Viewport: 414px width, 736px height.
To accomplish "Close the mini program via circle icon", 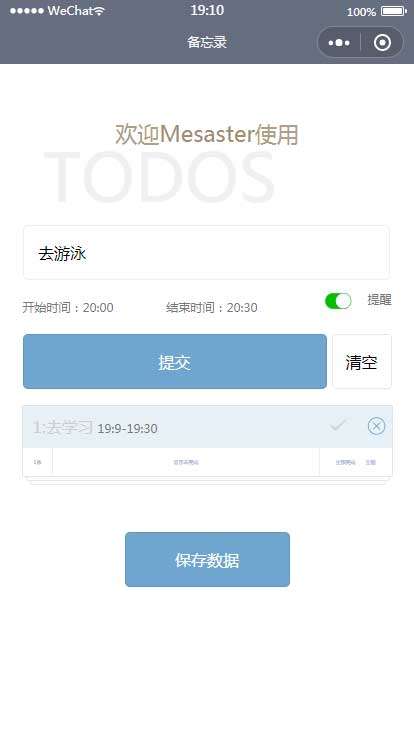I will tap(382, 43).
